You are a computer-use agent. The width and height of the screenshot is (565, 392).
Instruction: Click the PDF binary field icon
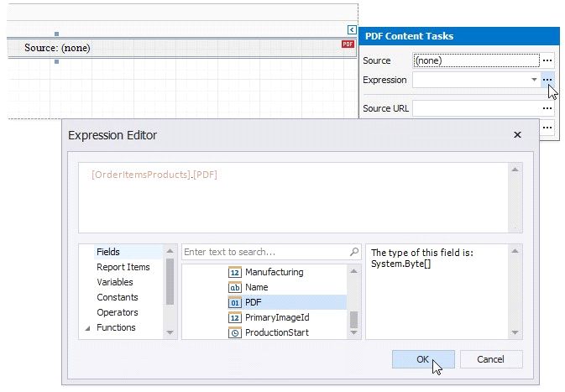click(235, 302)
